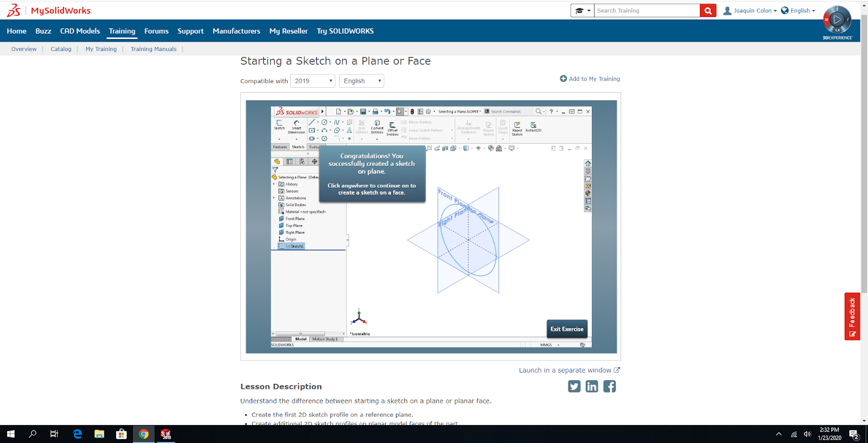
Task: Open the Compatible with 2019 version dropdown
Action: point(313,81)
